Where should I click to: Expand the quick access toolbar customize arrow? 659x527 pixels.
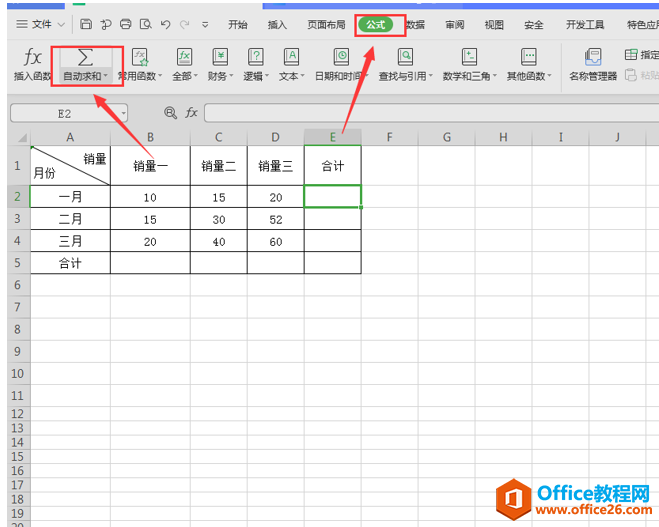pos(205,25)
